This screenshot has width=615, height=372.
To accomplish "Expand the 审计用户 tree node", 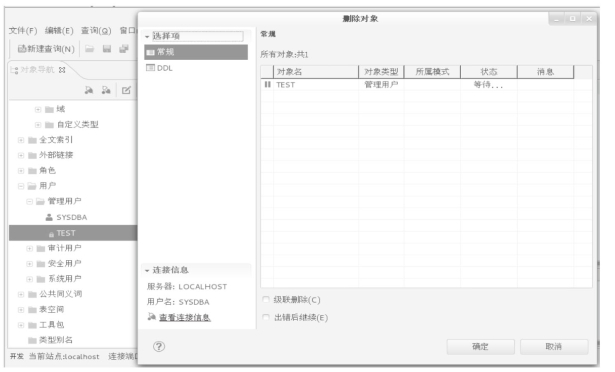I will coord(29,248).
